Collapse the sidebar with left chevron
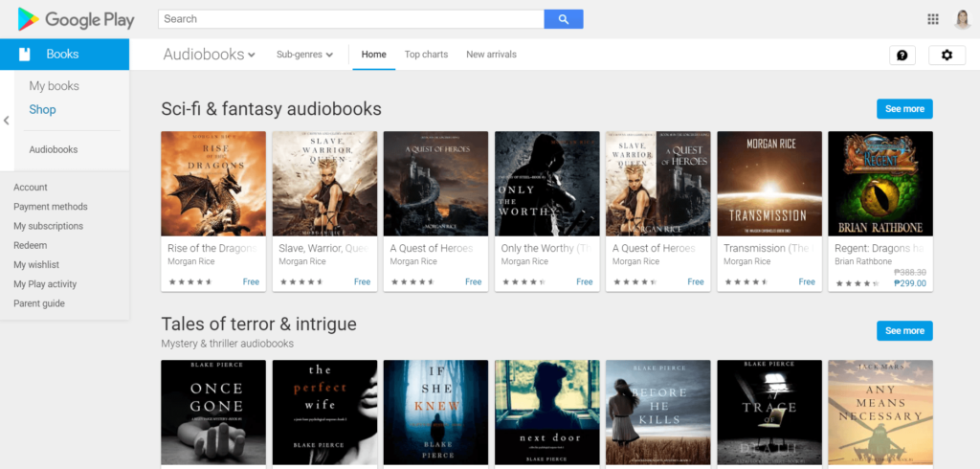 (7, 121)
